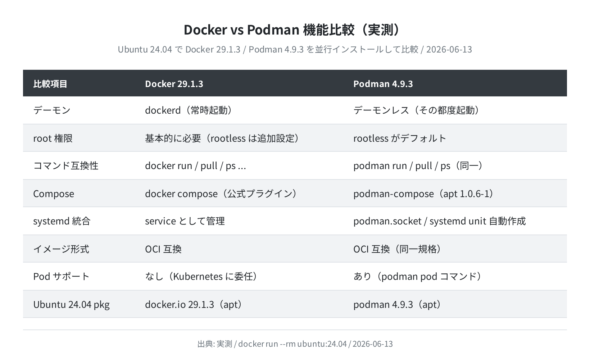Click the service として管理 cell

(185, 221)
